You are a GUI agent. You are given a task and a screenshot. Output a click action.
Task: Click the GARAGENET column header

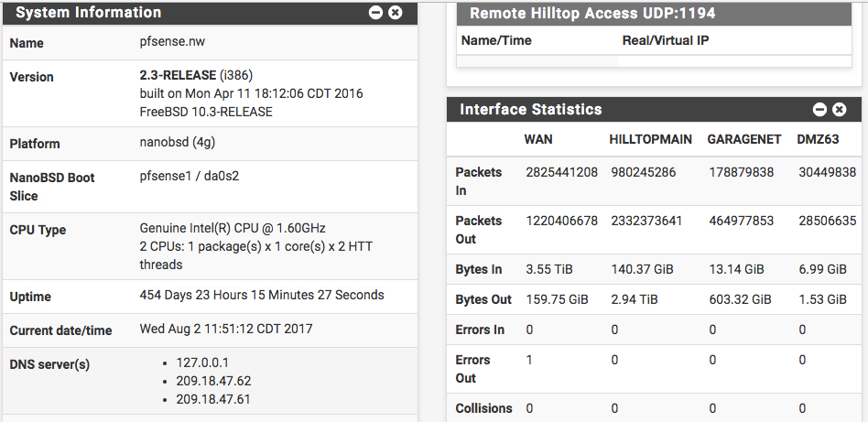point(743,140)
